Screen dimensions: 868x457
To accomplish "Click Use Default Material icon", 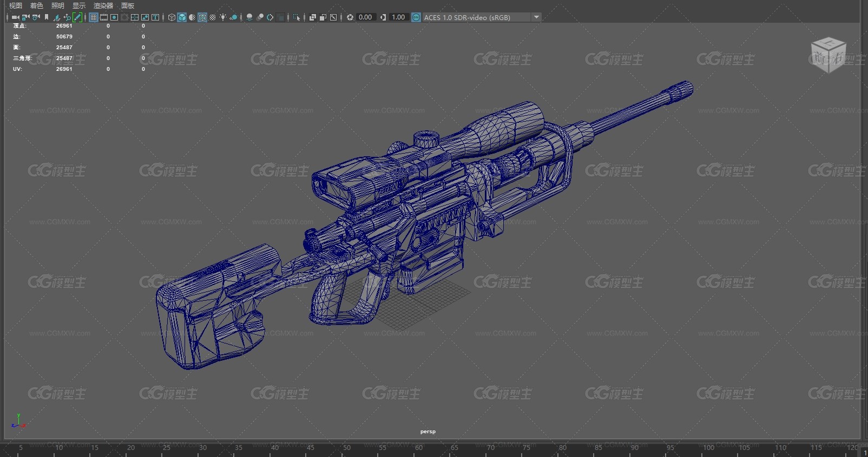I will [192, 17].
